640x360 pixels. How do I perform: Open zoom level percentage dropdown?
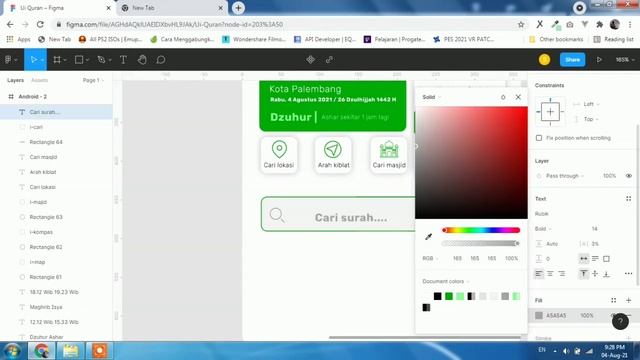pos(625,60)
